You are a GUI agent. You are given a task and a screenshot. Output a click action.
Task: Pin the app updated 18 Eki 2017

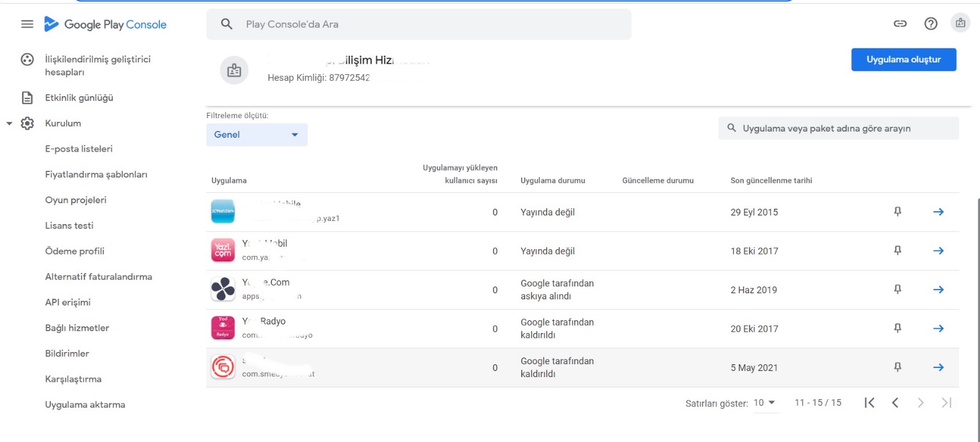click(x=897, y=250)
